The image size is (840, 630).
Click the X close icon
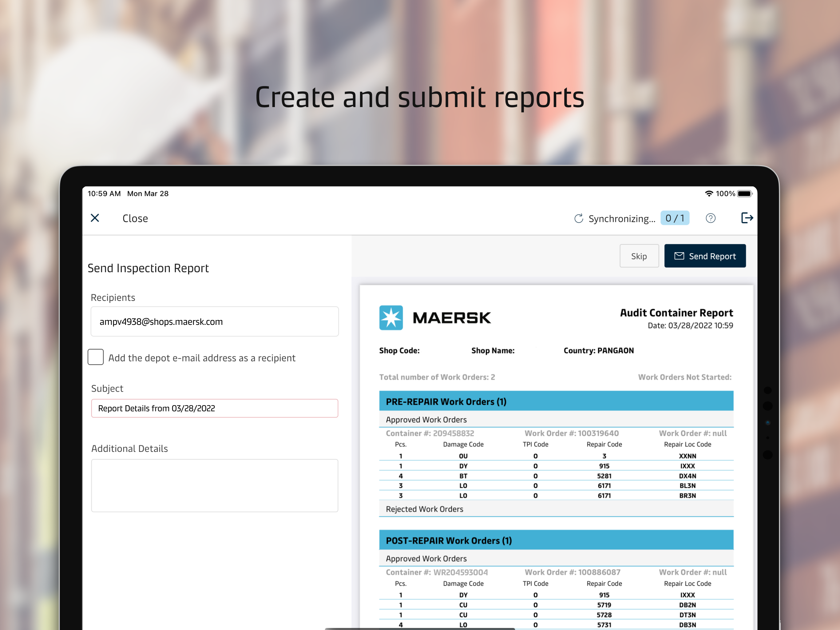(x=95, y=218)
